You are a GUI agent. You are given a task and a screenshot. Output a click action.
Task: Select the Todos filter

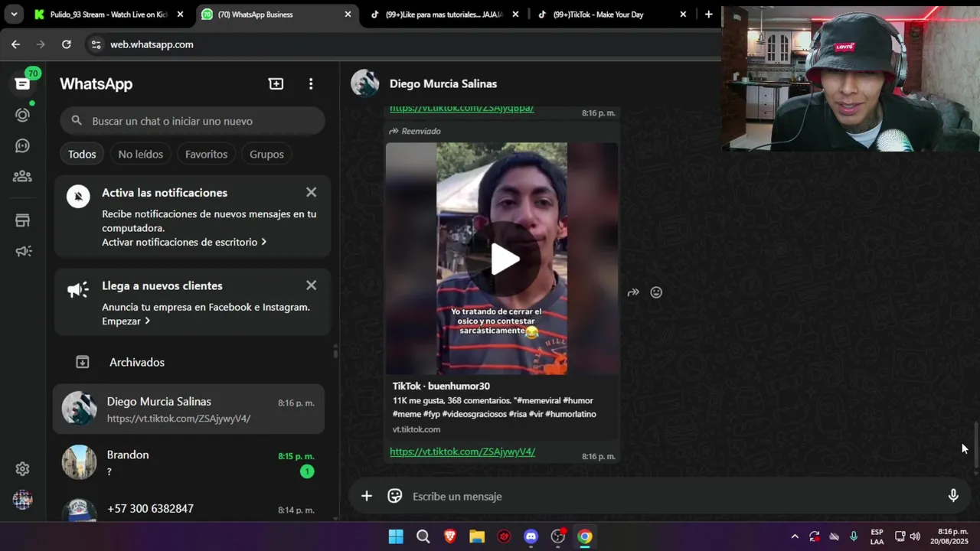pyautogui.click(x=82, y=154)
